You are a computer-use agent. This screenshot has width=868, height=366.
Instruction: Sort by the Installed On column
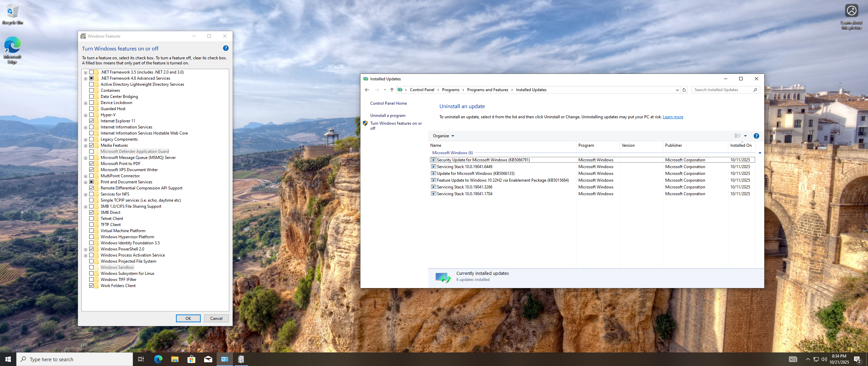click(741, 145)
